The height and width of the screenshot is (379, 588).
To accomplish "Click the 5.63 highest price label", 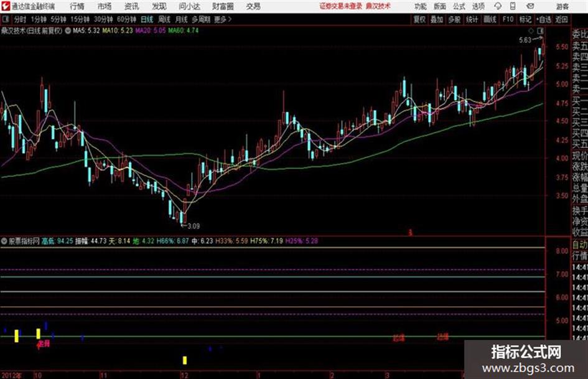I will (525, 40).
